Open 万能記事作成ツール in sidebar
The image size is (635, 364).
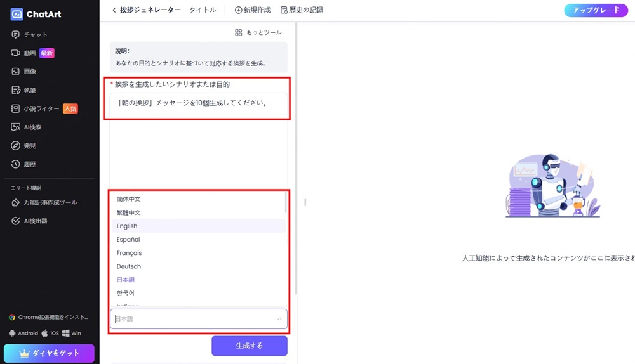coord(50,202)
